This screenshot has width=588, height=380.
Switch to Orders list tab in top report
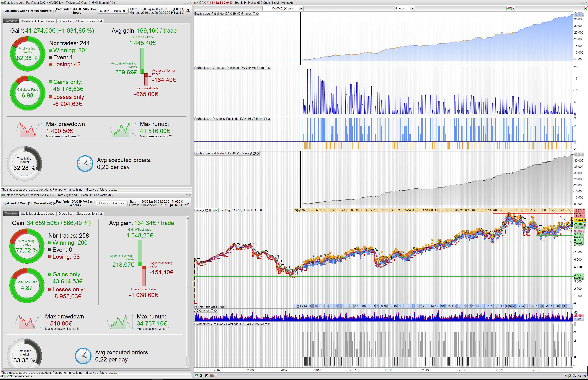click(65, 21)
